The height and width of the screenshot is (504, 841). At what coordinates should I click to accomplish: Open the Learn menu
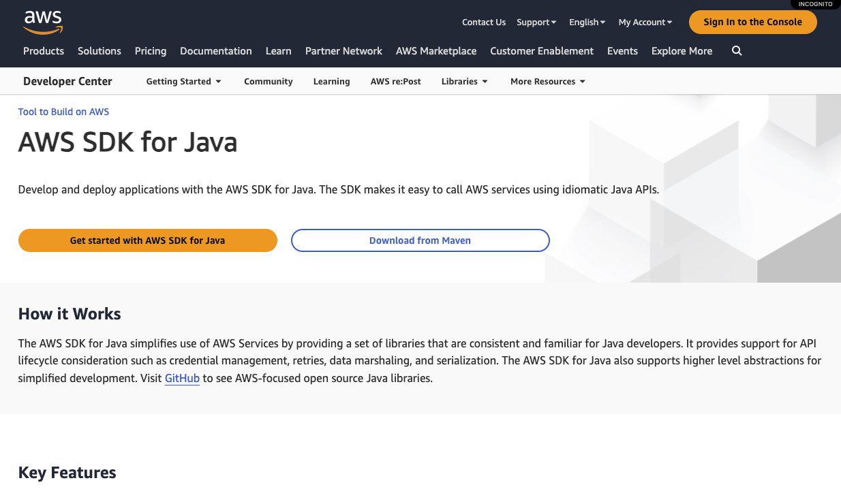(x=279, y=51)
